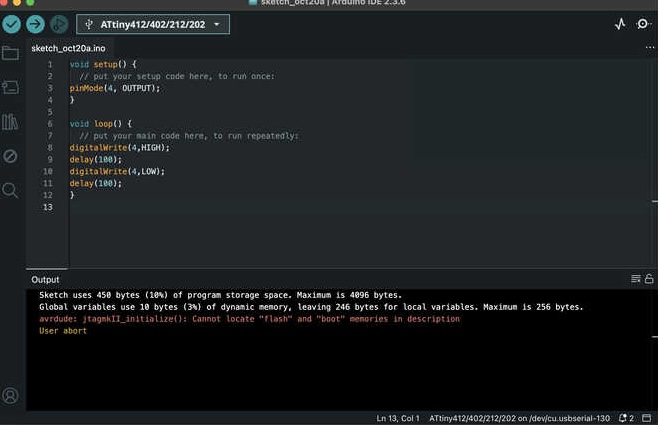
Task: Upload the sketch with the arrow button
Action: coord(35,24)
